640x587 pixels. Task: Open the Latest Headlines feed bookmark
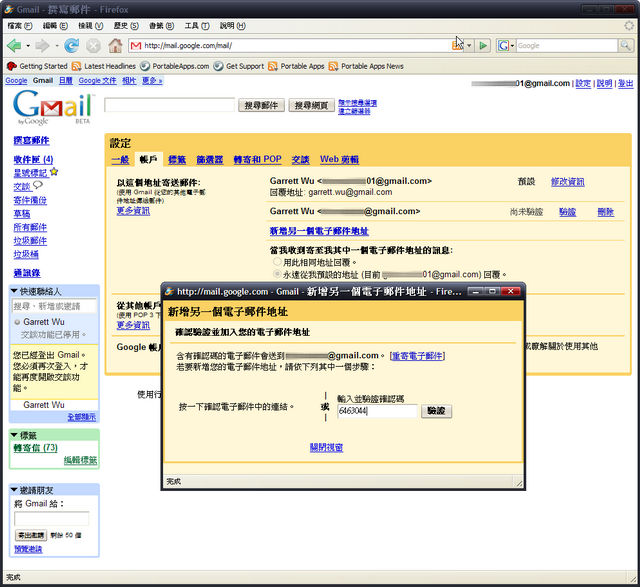pos(104,66)
